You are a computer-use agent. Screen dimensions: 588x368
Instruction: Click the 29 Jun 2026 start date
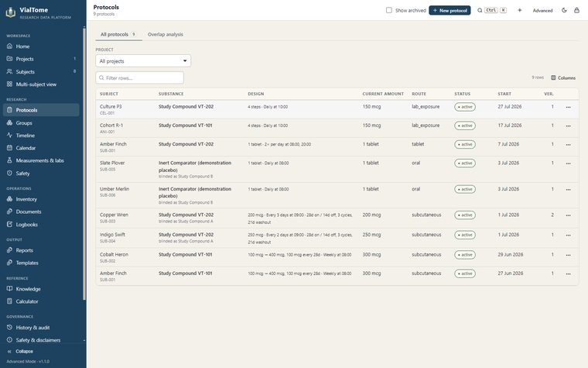tap(511, 255)
